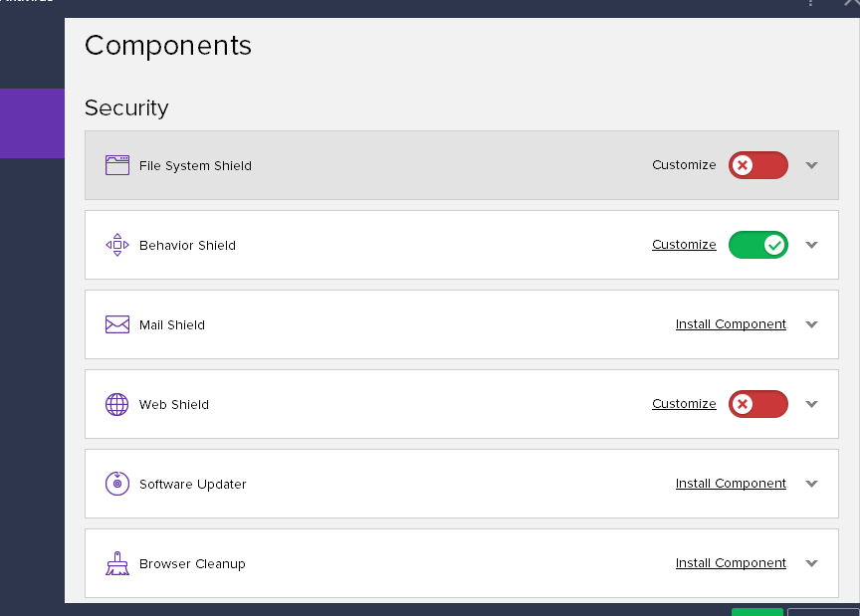Click the Web Shield globe icon
The height and width of the screenshot is (616, 860).
click(x=117, y=404)
